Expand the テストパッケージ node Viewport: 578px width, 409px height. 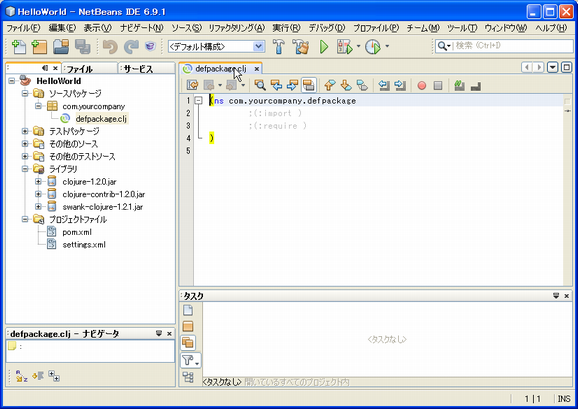25,131
